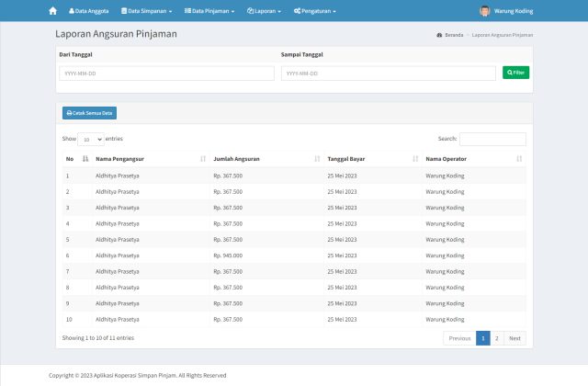The image size is (588, 386).
Task: Click the Beranda breadcrumb home icon
Action: [x=439, y=34]
